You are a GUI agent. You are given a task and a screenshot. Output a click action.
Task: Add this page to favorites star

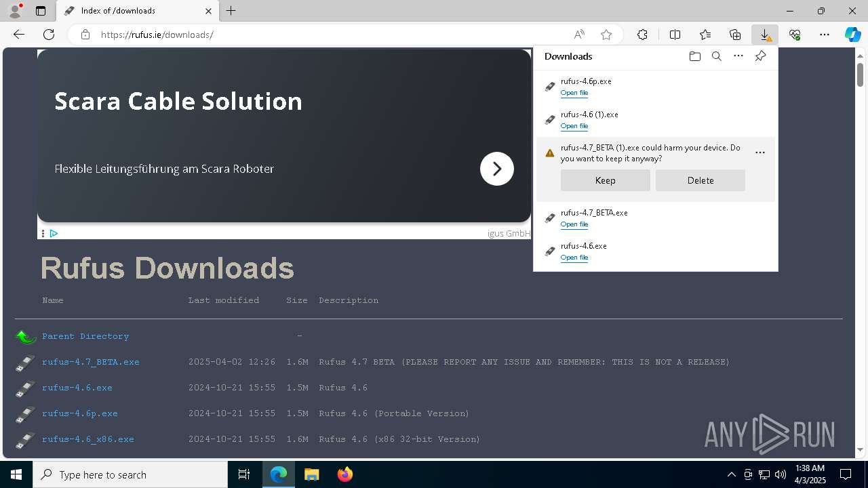pyautogui.click(x=606, y=35)
